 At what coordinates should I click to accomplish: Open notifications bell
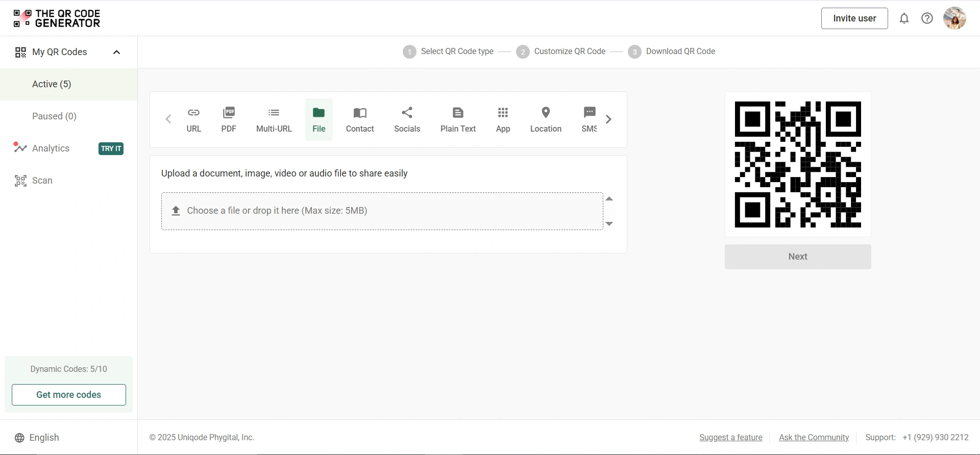point(904,18)
